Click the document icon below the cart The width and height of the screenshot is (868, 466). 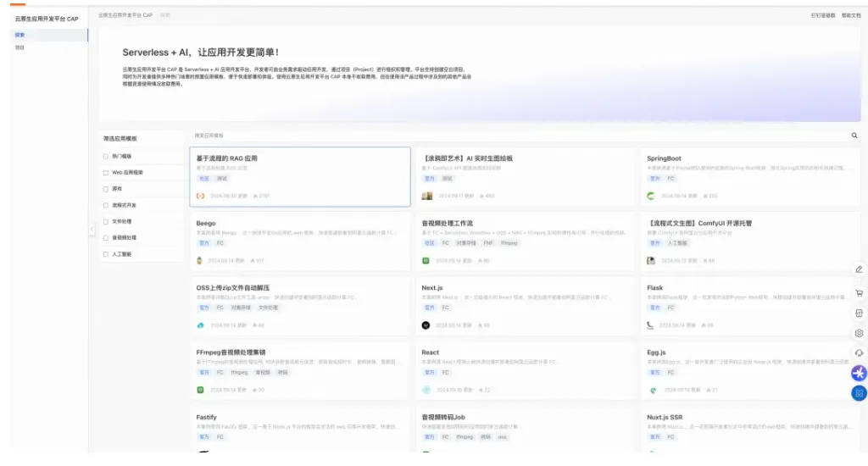coord(859,313)
